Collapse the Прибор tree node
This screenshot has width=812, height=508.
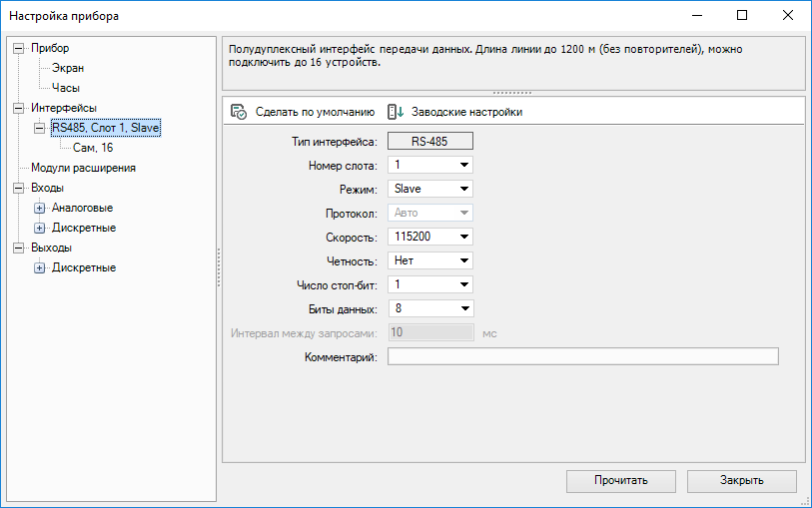coord(18,48)
